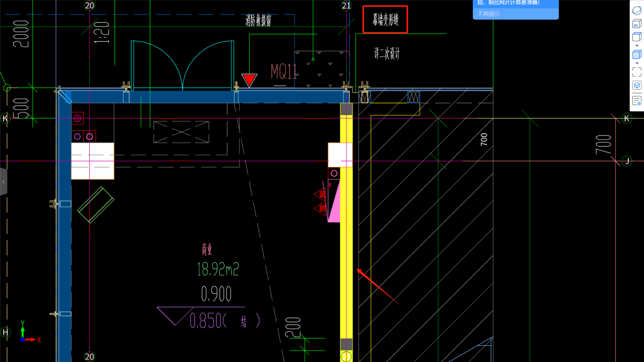Expand the collapsed left side panel handle
Viewport: 644px width, 362px height.
pos(3,182)
